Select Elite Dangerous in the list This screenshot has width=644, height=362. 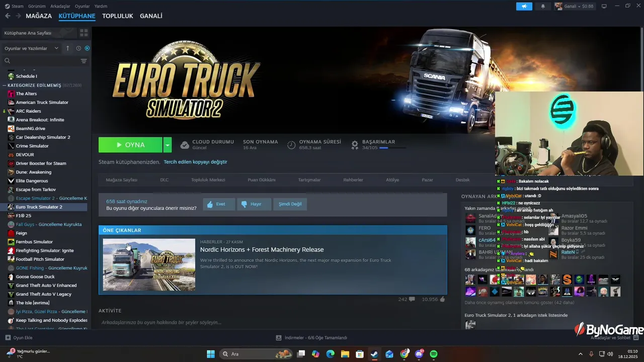[32, 181]
